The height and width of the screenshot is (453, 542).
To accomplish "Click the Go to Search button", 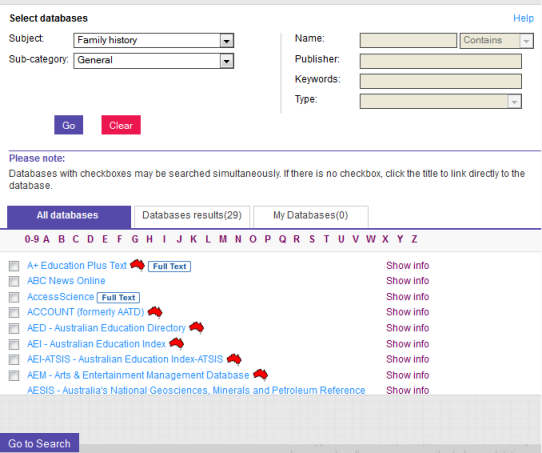I will click(39, 443).
